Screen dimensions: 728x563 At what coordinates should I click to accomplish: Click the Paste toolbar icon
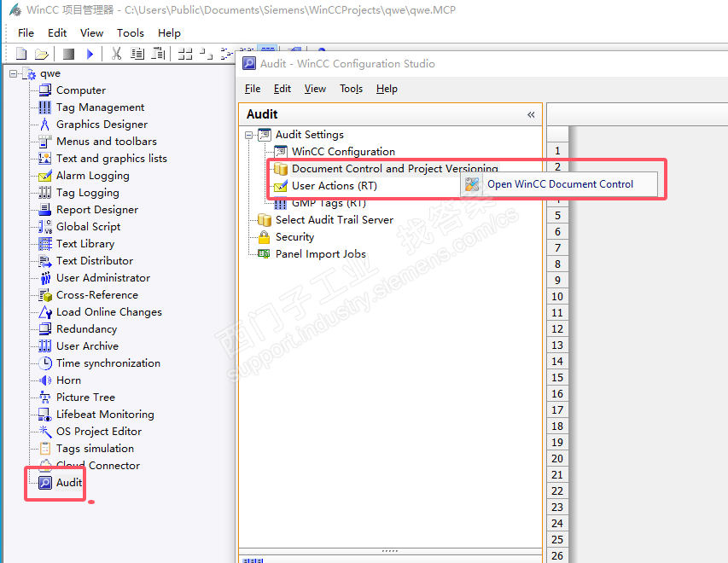(x=159, y=55)
